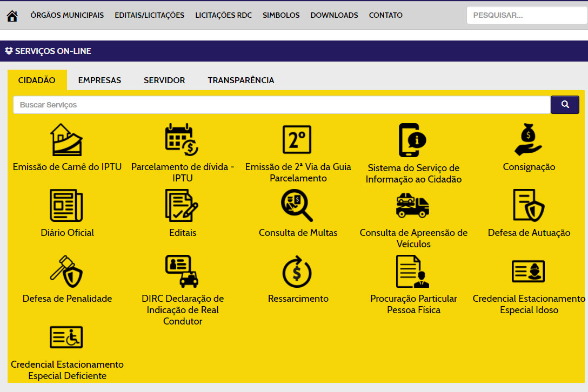This screenshot has height=392, width=588.
Task: Click the wheelchair Credencial Estacionamento Deficiente icon
Action: pos(66,337)
